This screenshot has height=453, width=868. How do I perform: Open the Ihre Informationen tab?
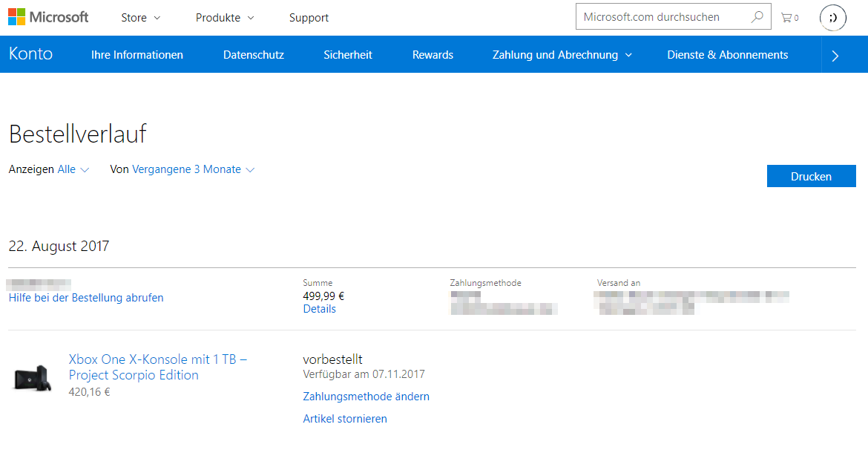point(137,55)
